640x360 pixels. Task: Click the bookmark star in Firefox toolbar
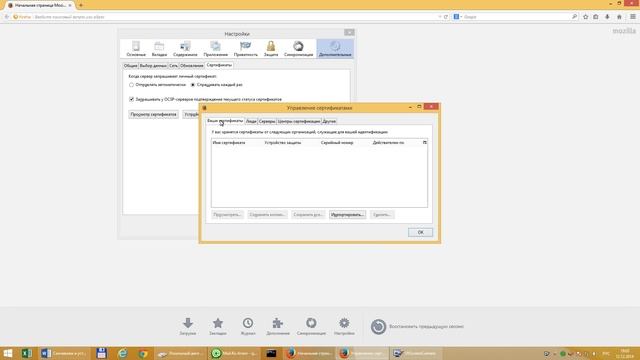coord(586,17)
